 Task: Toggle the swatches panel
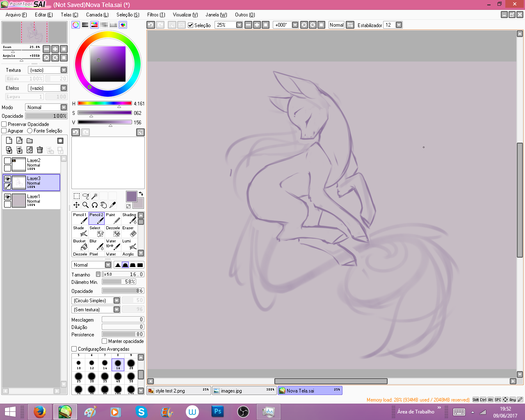point(114,25)
